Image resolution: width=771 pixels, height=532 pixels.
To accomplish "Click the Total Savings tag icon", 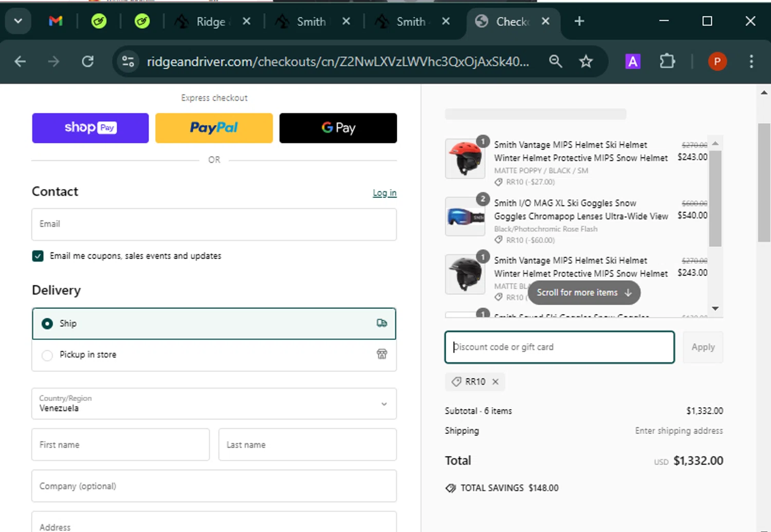I will (x=451, y=488).
